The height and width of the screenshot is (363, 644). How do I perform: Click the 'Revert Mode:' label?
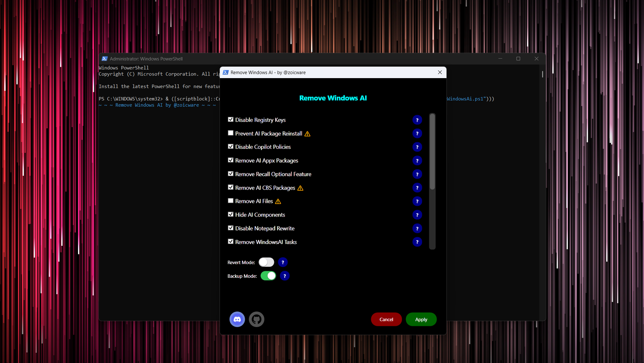241,263
